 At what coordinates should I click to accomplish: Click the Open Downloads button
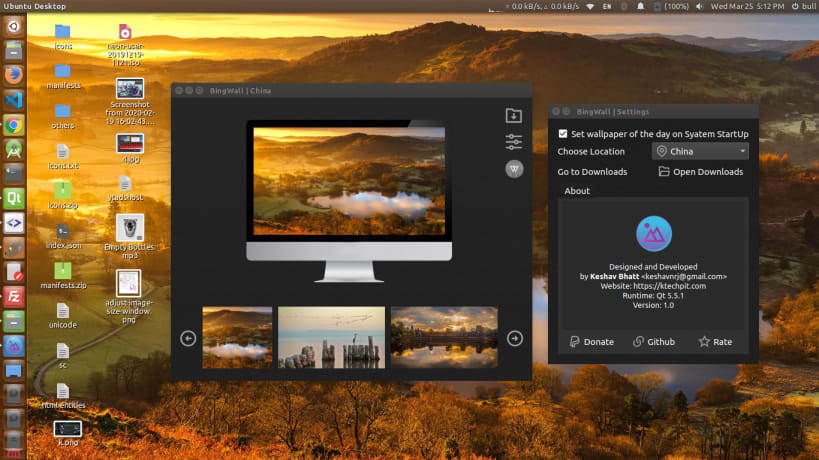[x=700, y=172]
